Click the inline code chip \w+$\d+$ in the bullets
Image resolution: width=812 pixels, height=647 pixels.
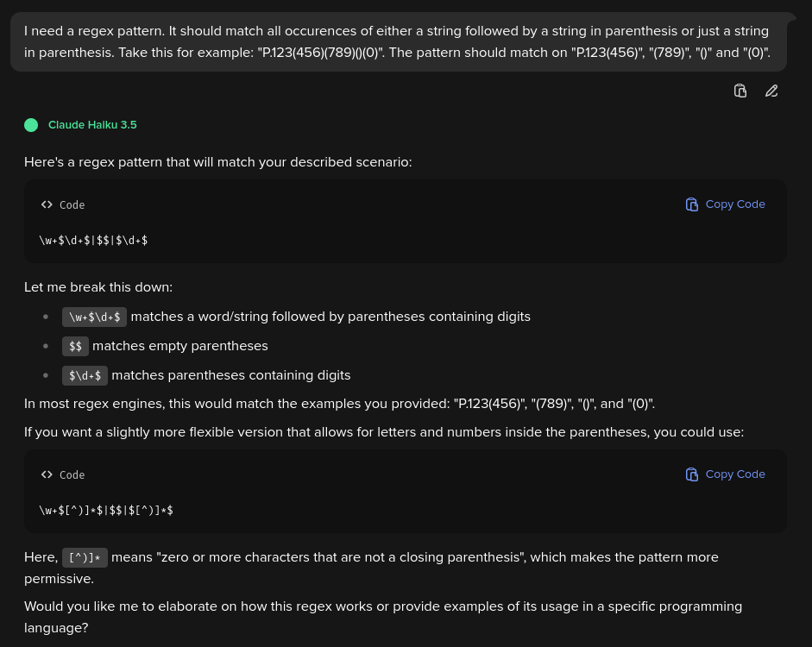click(94, 317)
